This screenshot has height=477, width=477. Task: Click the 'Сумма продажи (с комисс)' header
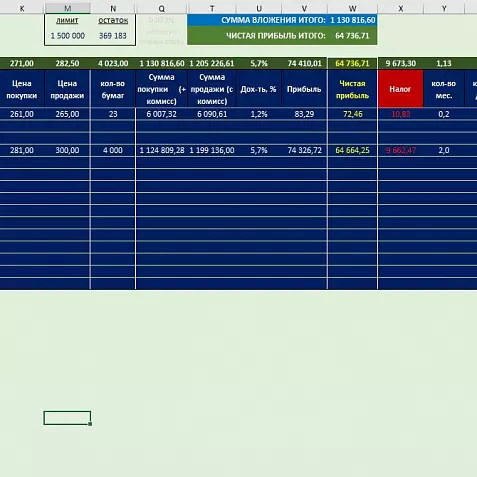pyautogui.click(x=212, y=89)
